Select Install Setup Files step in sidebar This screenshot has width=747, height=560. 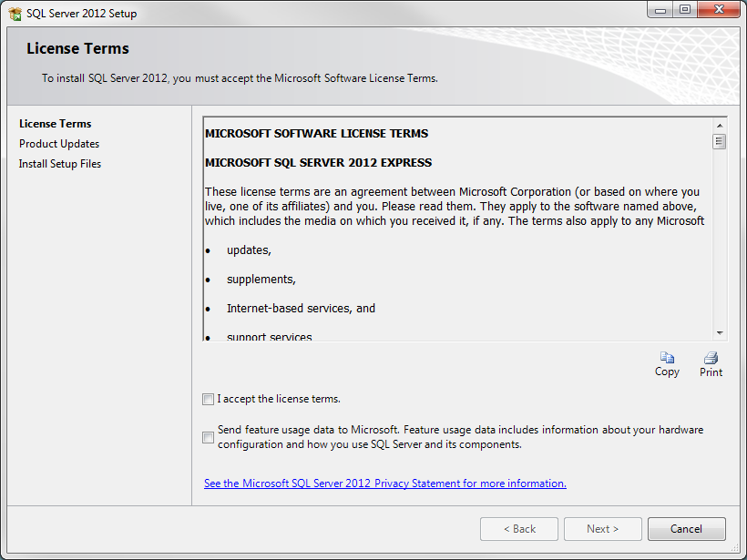tap(60, 164)
